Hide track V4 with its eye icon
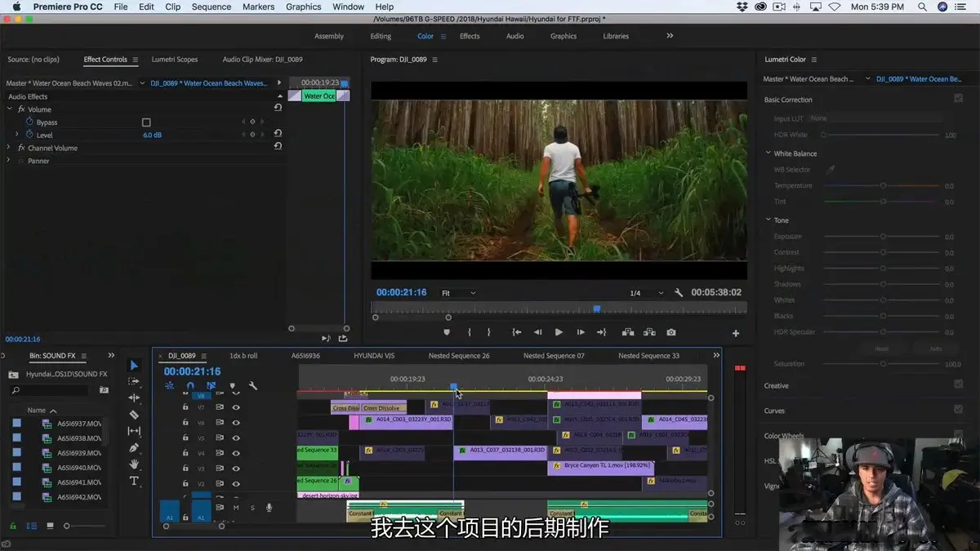The width and height of the screenshot is (980, 551). (x=236, y=453)
